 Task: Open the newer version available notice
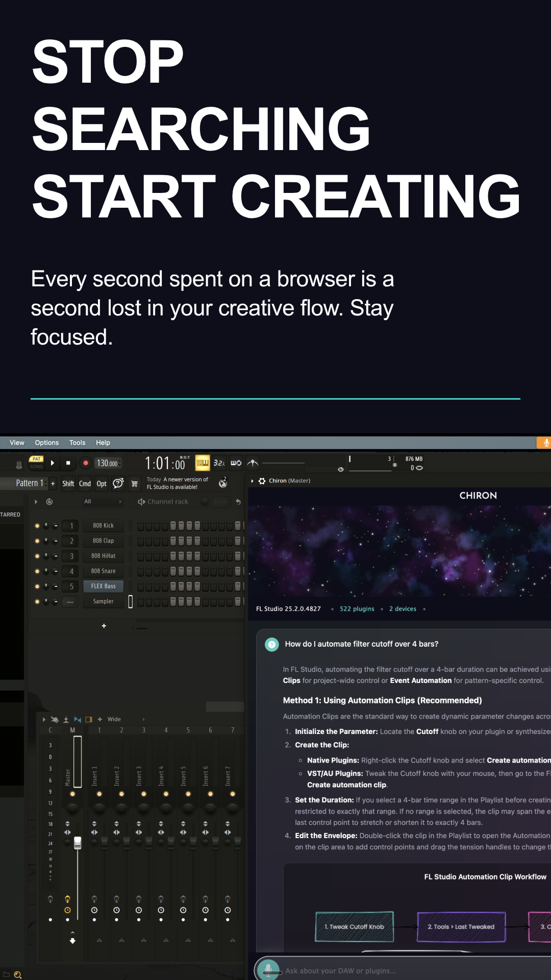coord(178,483)
